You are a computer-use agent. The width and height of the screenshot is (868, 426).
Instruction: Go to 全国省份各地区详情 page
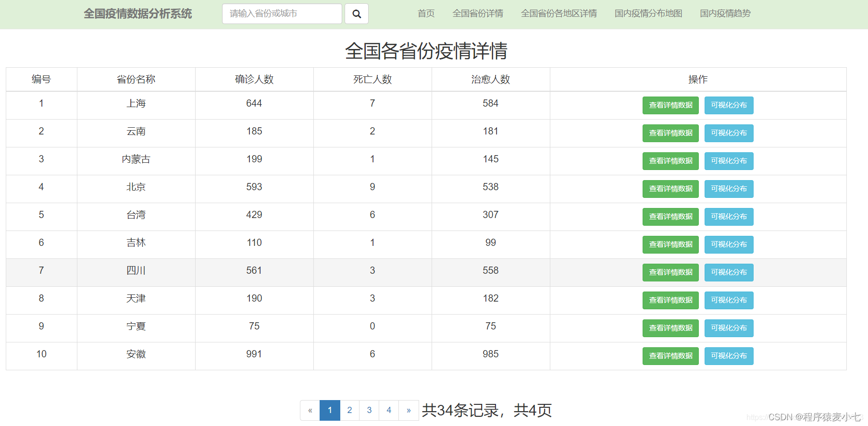click(x=559, y=14)
